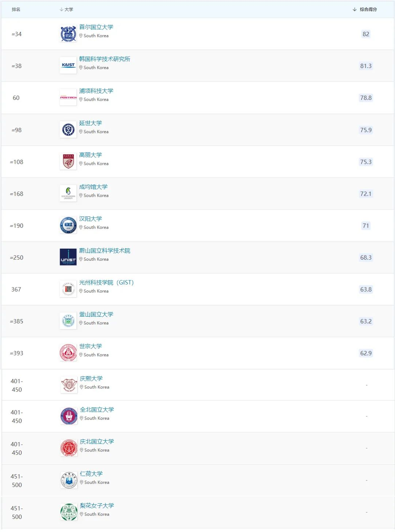Open 首尔国立大学 link
This screenshot has width=395, height=532.
pos(96,27)
